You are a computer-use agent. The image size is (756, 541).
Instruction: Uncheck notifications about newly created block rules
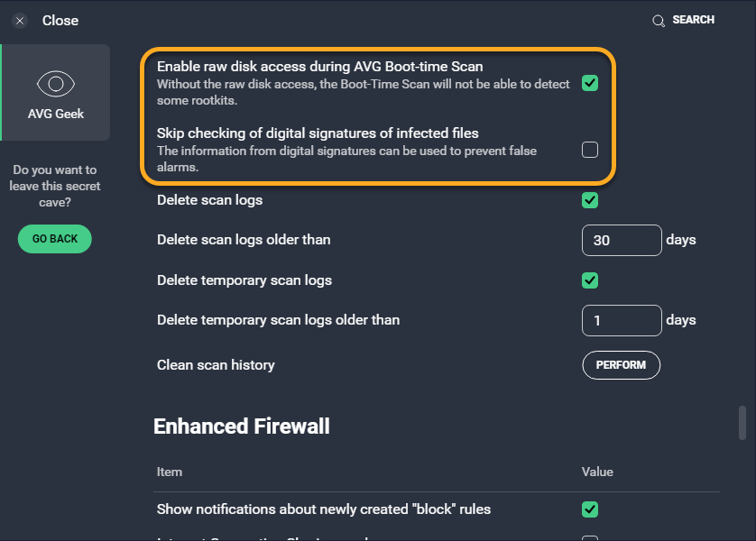590,509
